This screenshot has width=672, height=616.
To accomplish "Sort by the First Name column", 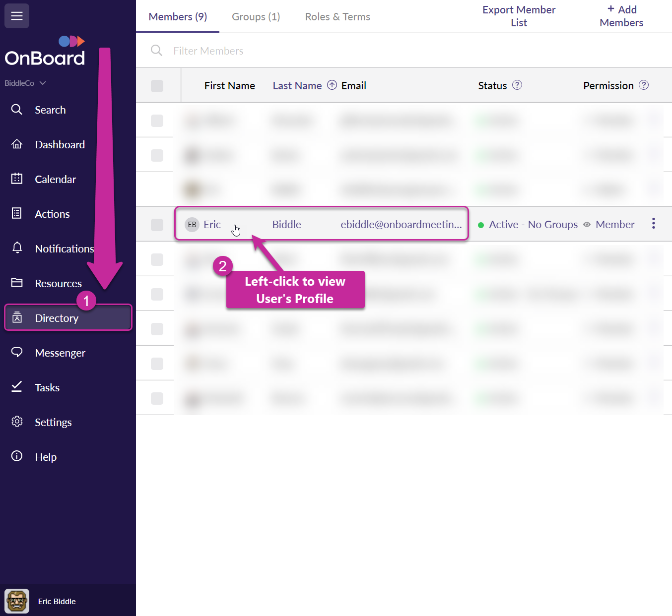I will pos(229,85).
